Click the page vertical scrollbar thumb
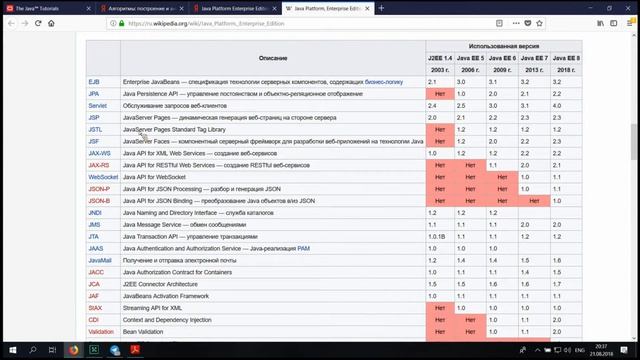 [x=633, y=142]
